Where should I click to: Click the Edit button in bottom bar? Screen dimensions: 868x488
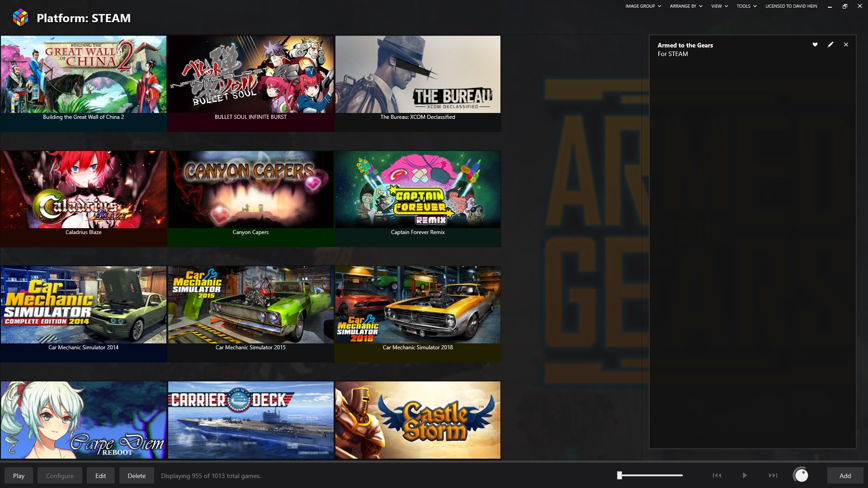tap(100, 476)
